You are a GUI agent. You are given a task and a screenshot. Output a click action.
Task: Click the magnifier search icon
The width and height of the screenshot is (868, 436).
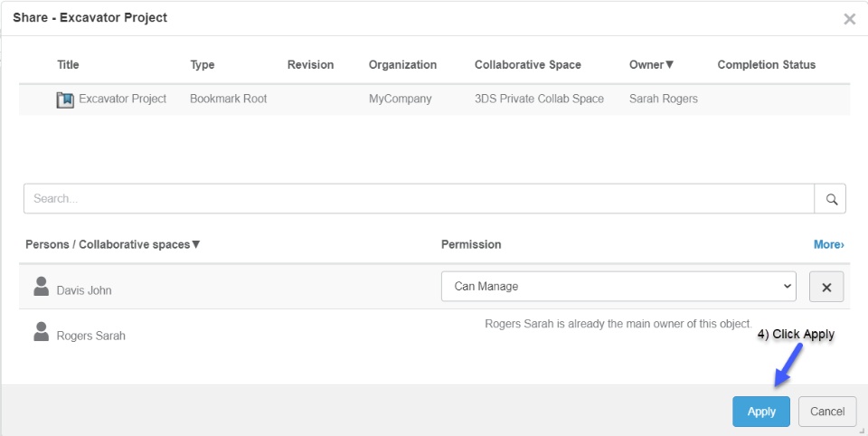click(x=830, y=199)
